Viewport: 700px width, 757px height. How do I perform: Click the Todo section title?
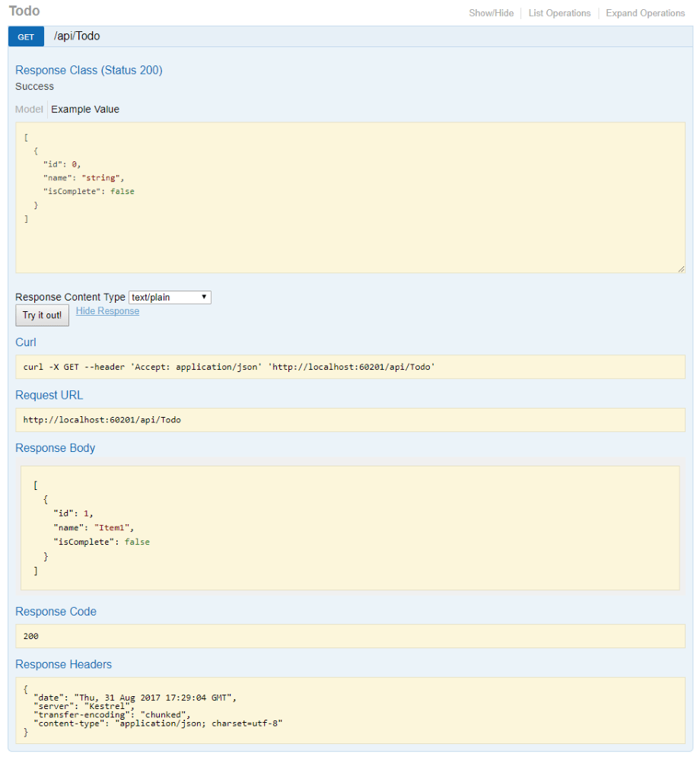27,11
